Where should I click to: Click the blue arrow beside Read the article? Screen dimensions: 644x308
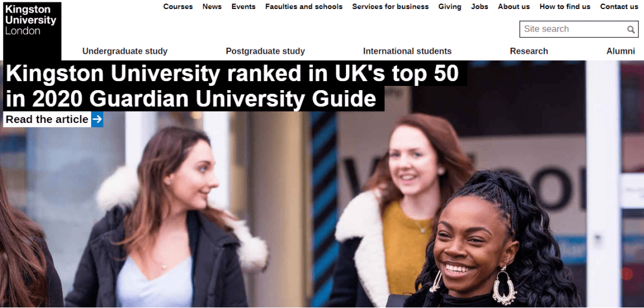(97, 119)
